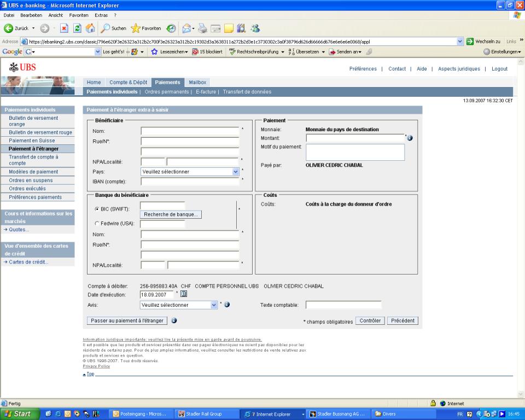This screenshot has height=420, width=525.
Task: Switch to the Compte & Dépôt tab
Action: tap(128, 82)
